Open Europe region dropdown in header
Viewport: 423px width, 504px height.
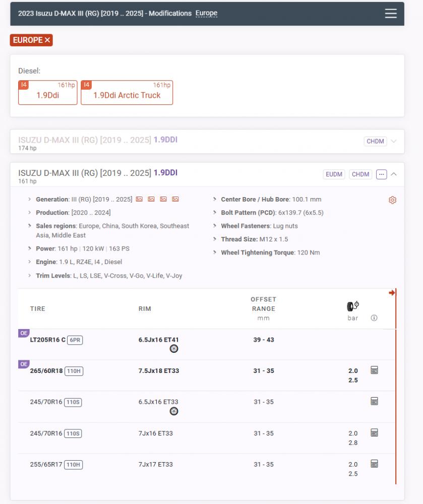(x=206, y=13)
